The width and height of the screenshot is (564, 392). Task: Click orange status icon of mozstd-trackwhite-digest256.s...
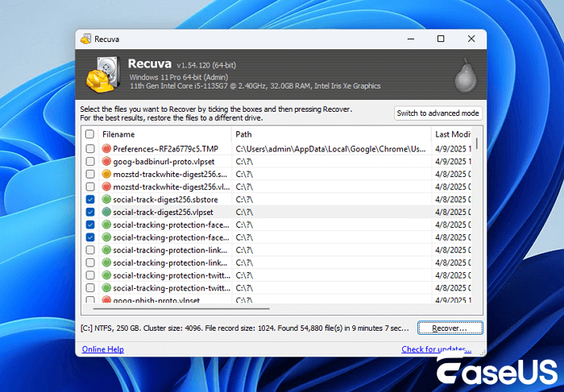(x=106, y=174)
